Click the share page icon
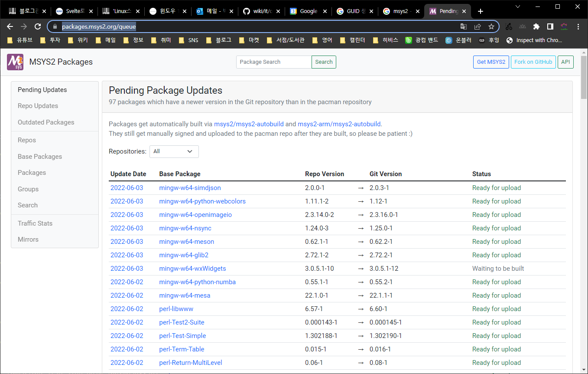The width and height of the screenshot is (588, 374). point(478,26)
